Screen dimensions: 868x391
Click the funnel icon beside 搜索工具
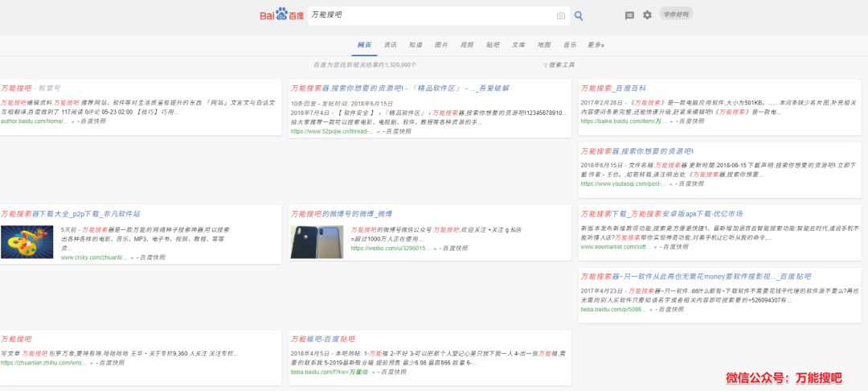click(545, 65)
